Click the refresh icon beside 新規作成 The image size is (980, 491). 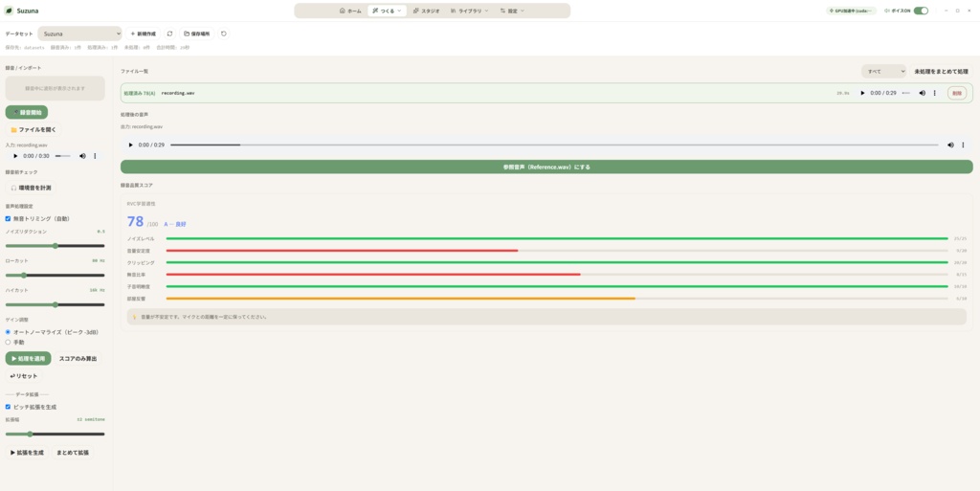coord(169,33)
